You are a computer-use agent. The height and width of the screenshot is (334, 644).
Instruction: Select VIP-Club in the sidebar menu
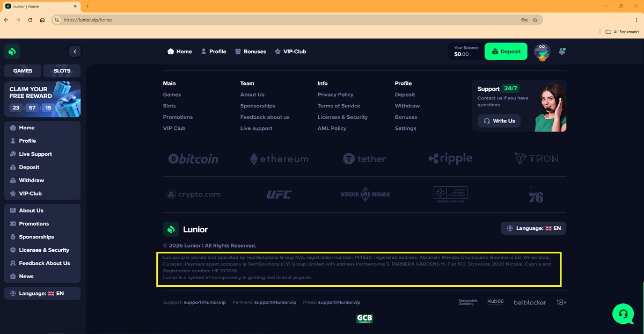point(30,193)
